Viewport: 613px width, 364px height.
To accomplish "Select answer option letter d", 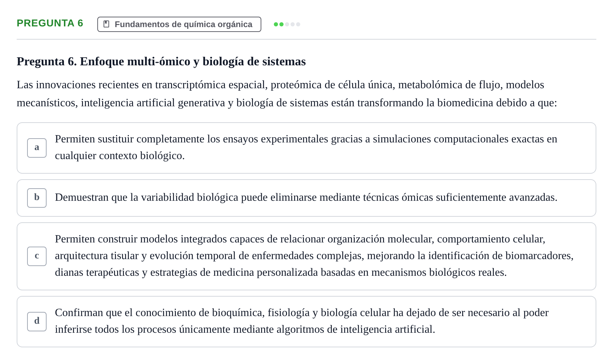I will coord(37,322).
